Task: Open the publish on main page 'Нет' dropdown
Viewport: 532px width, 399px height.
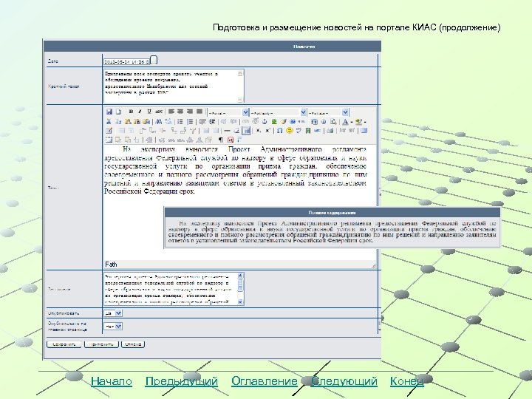Action: point(113,327)
